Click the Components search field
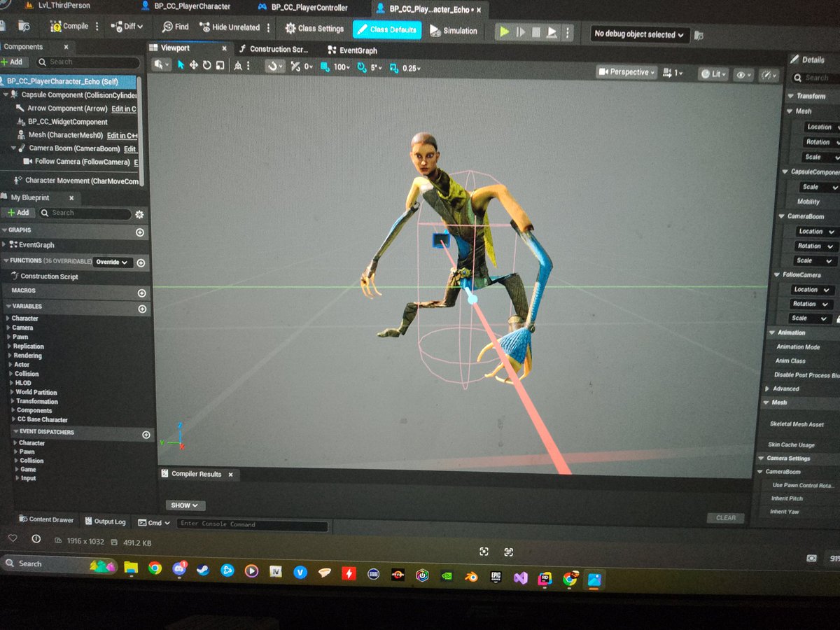 pyautogui.click(x=87, y=62)
